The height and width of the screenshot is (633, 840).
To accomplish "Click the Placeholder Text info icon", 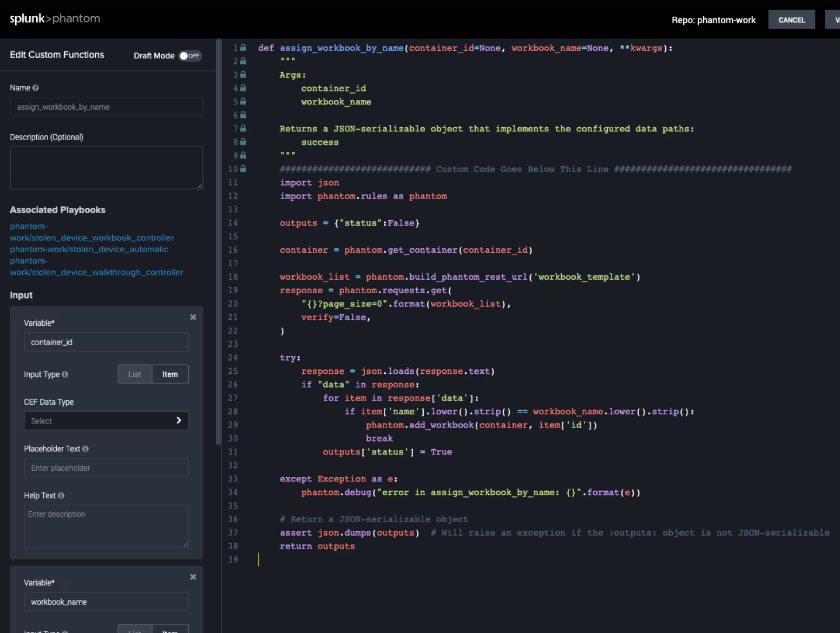I will [86, 449].
